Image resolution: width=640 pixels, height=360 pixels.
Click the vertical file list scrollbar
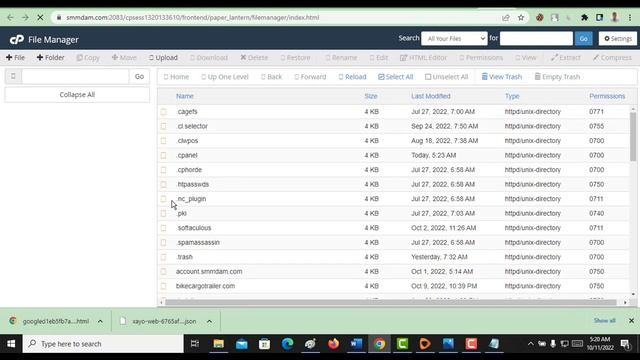pyautogui.click(x=633, y=137)
